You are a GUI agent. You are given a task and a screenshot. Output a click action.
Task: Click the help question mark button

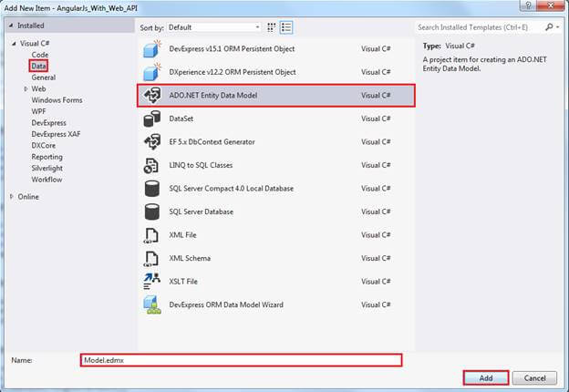[528, 5]
